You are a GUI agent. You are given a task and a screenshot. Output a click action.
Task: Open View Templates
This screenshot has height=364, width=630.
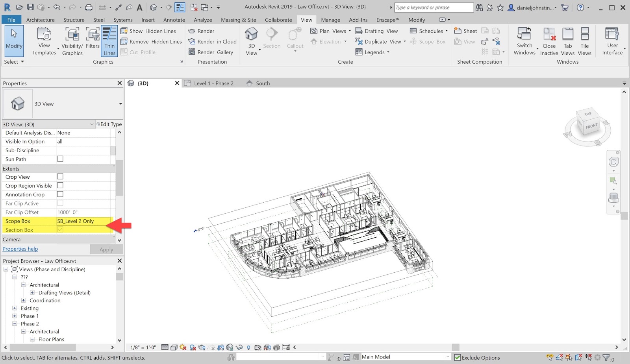(x=44, y=41)
